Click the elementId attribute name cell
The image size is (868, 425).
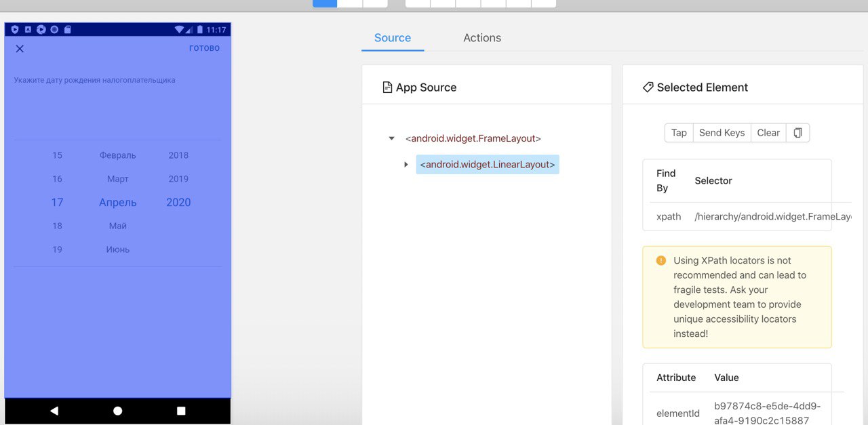point(678,413)
